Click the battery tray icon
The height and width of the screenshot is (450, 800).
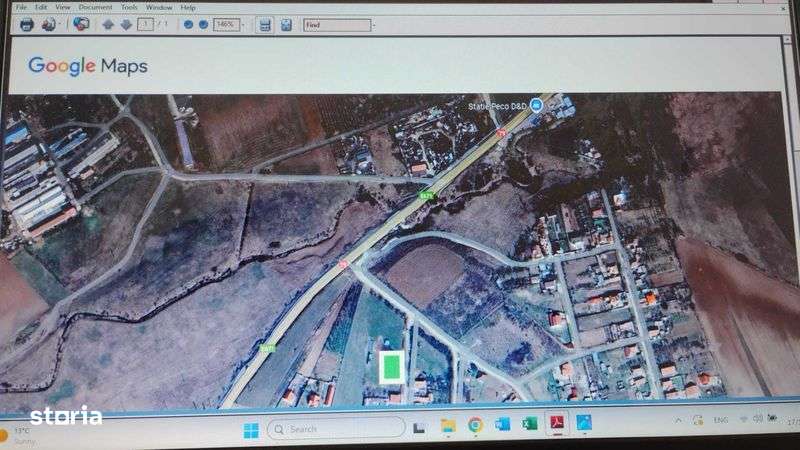[772, 418]
